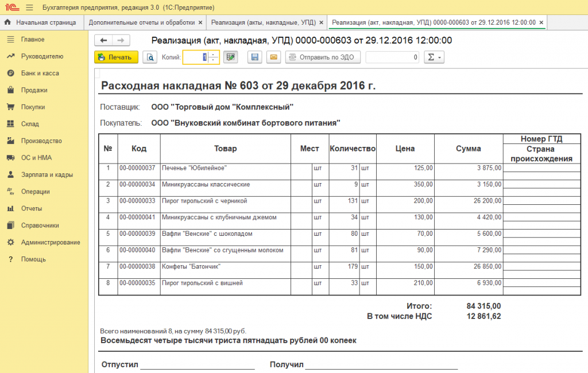The height and width of the screenshot is (373, 588).
Task: Send the document by email icon
Action: point(274,57)
